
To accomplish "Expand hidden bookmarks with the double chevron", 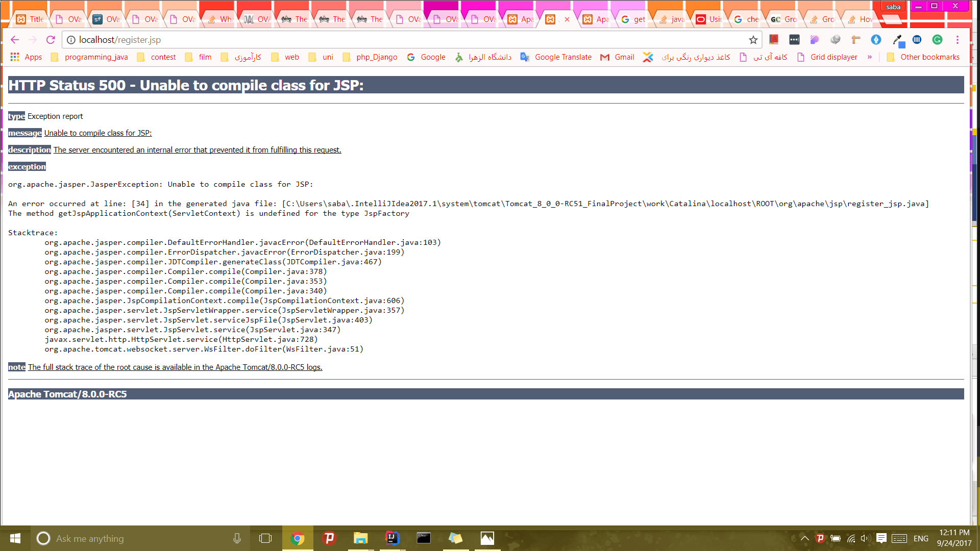I will 870,57.
